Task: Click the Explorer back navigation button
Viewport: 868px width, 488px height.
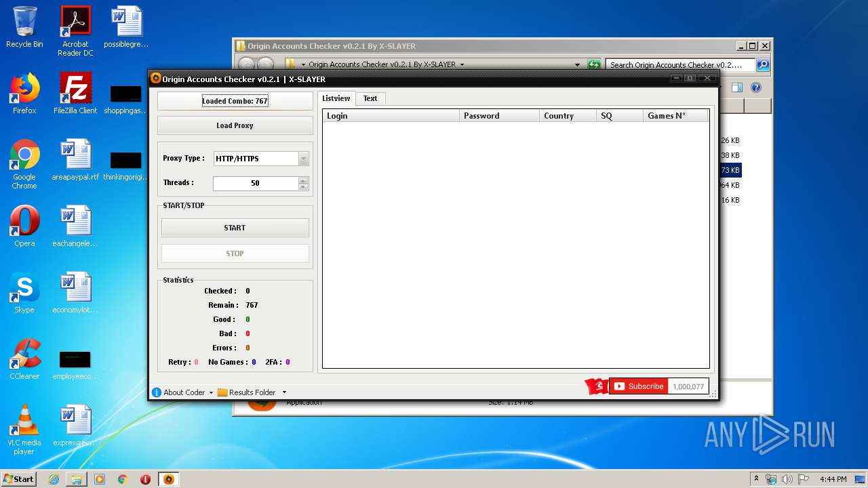Action: pos(246,64)
